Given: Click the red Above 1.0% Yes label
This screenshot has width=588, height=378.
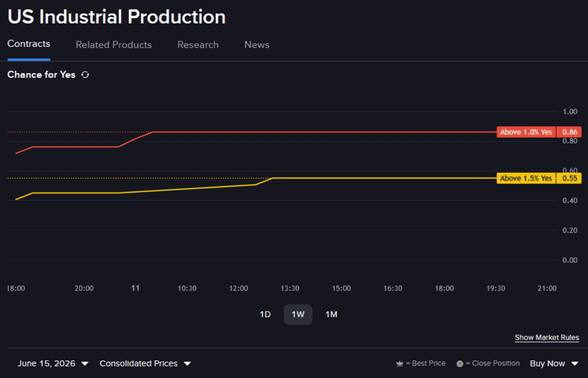Looking at the screenshot, I should coord(526,132).
